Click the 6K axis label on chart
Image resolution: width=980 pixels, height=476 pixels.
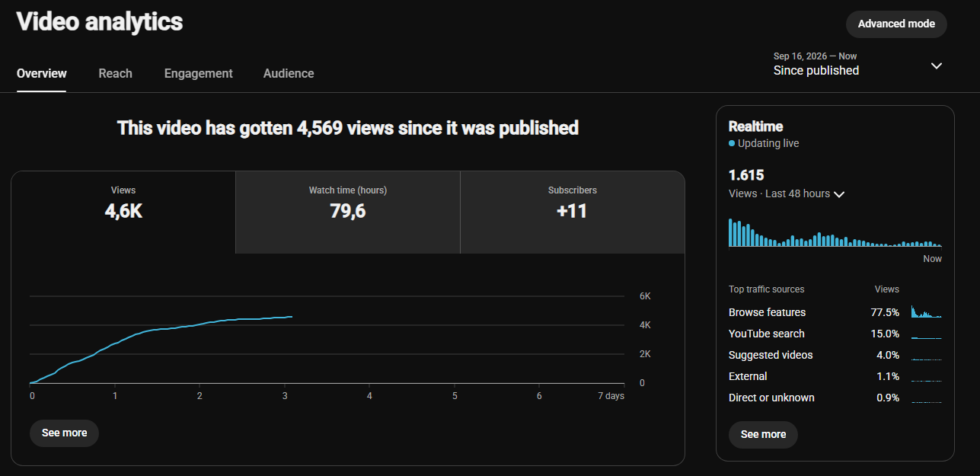tap(645, 296)
